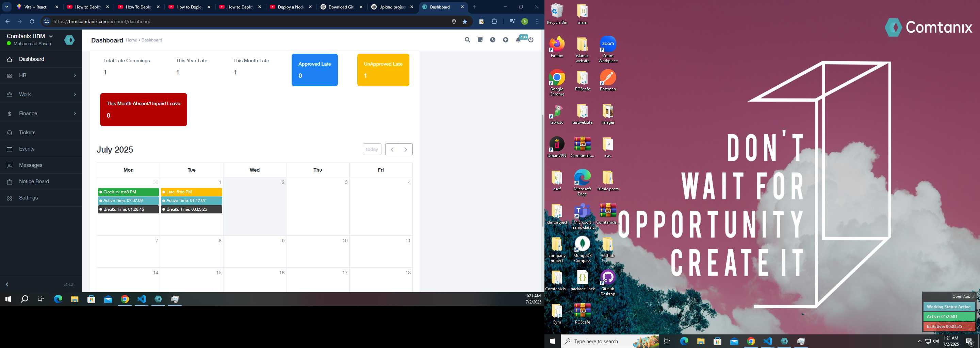
Task: Expand the Finance menu in the sidebar
Action: point(41,114)
